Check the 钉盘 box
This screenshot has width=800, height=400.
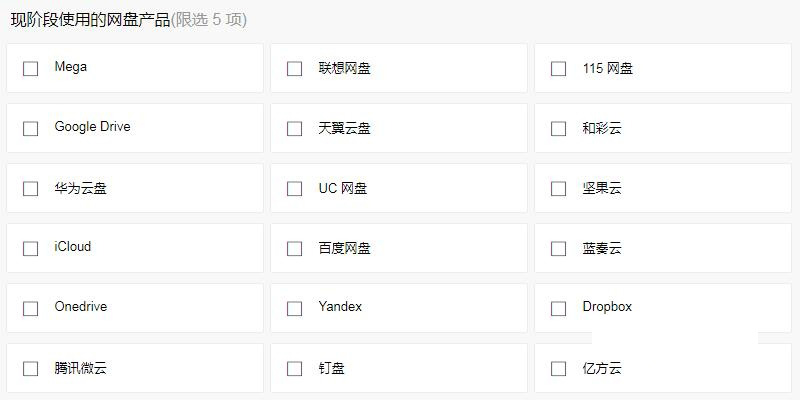pos(294,369)
